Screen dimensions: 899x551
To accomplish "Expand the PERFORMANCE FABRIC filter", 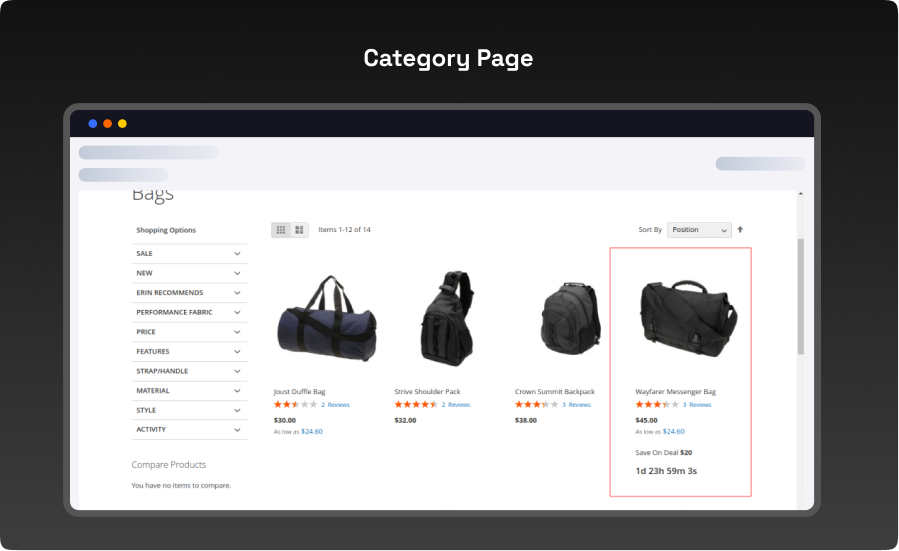I will coord(189,312).
